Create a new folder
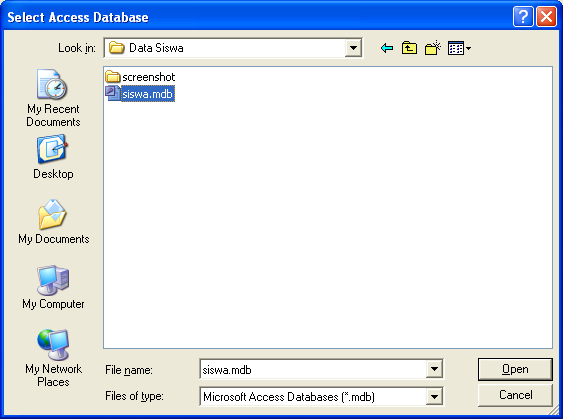Image resolution: width=563 pixels, height=419 pixels. (x=433, y=48)
